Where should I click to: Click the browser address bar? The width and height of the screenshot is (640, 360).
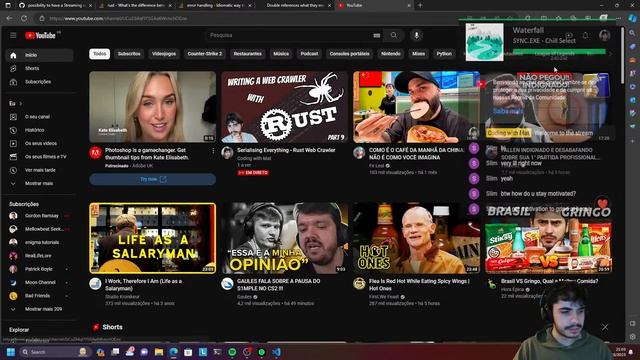(x=245, y=18)
